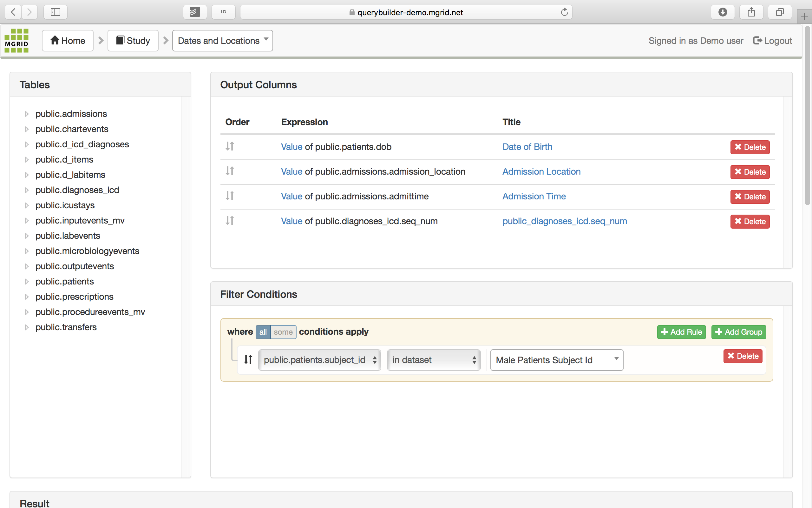The height and width of the screenshot is (508, 812).
Task: Click the uBlock extension icon
Action: click(224, 12)
